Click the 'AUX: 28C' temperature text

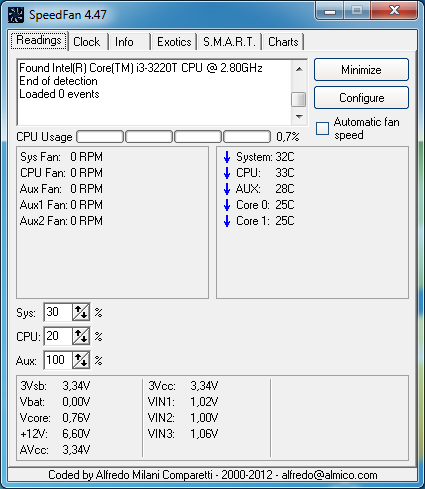click(x=265, y=189)
